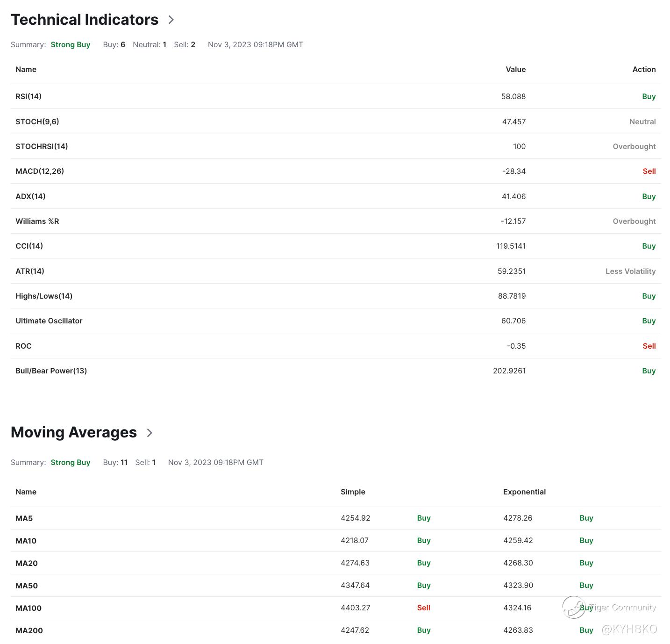This screenshot has width=670, height=644.
Task: Click the Tiger Community watermark logo
Action: tap(573, 607)
